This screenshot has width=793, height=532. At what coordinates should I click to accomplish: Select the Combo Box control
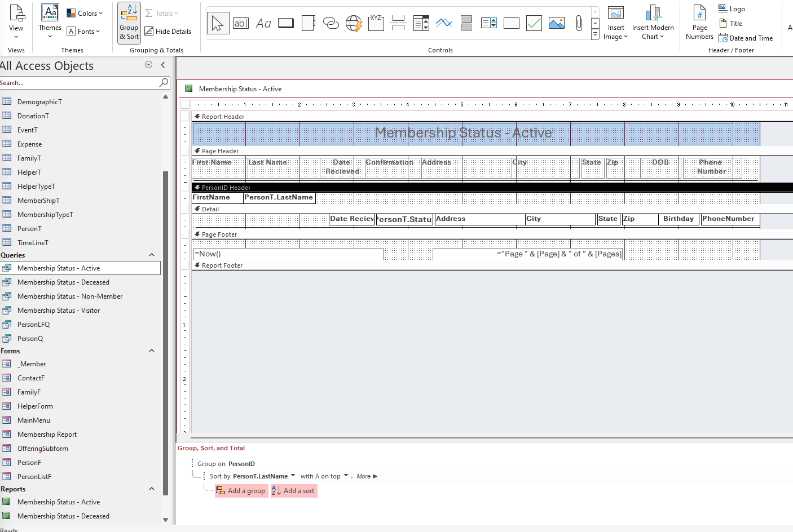(421, 23)
